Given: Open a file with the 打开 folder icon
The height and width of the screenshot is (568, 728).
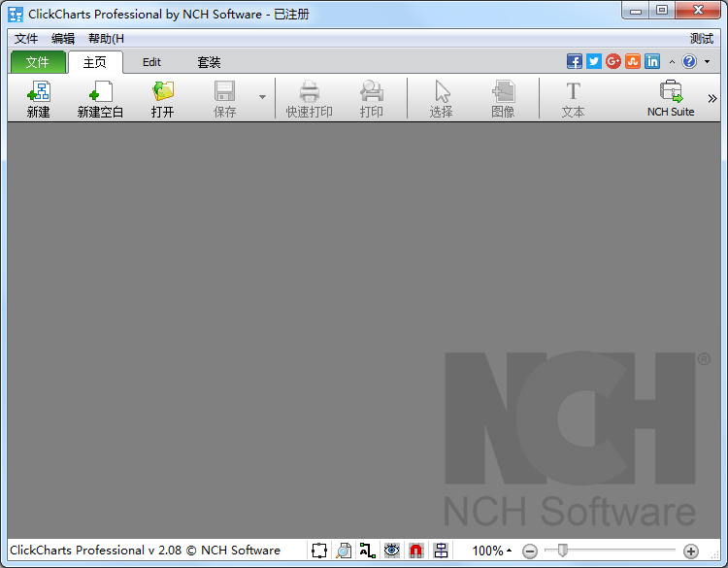Looking at the screenshot, I should (x=162, y=98).
